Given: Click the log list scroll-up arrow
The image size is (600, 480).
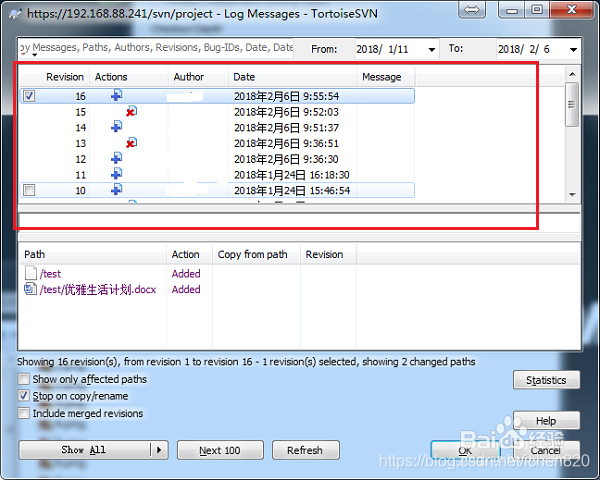Looking at the screenshot, I should 572,74.
